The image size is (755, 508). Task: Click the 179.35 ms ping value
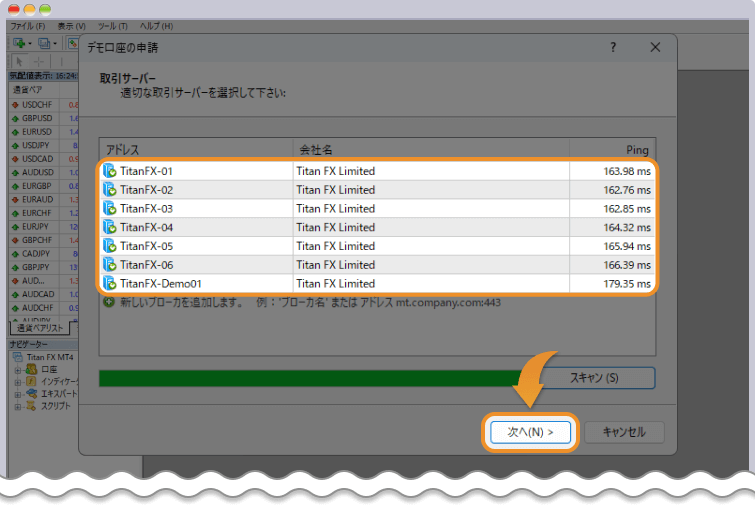tap(627, 284)
